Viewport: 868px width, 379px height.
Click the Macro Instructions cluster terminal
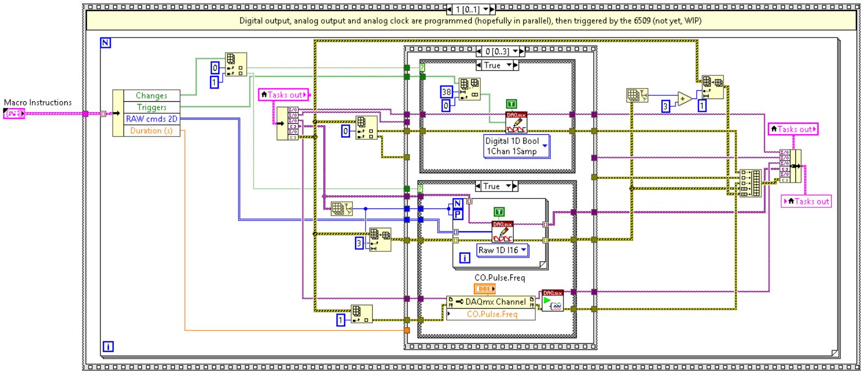tap(14, 113)
